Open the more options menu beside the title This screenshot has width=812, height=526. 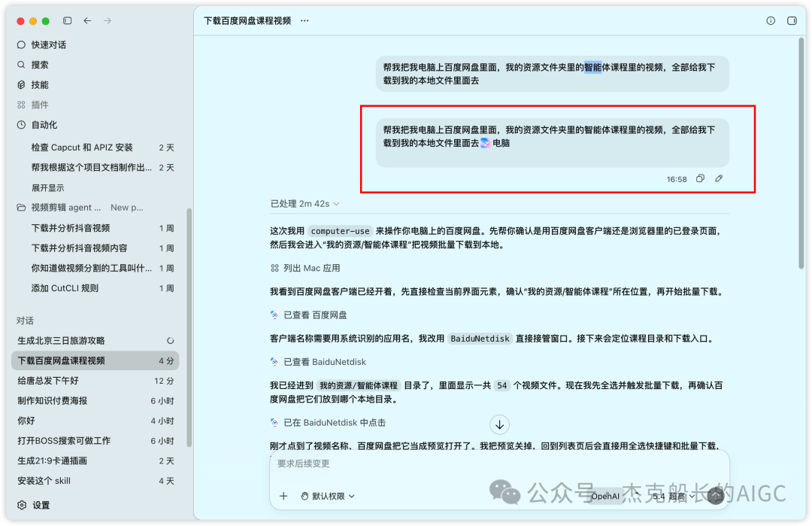pyautogui.click(x=304, y=21)
